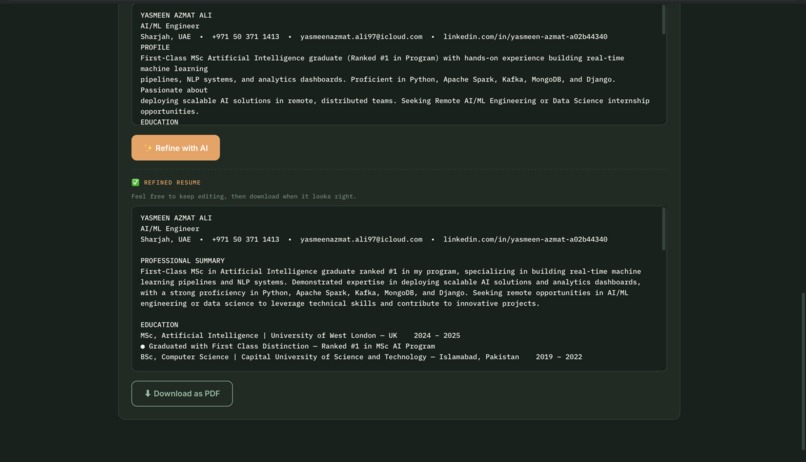Click the green checkmark beside Refined Resume
Viewport: 806px width, 462px height.
(x=135, y=182)
